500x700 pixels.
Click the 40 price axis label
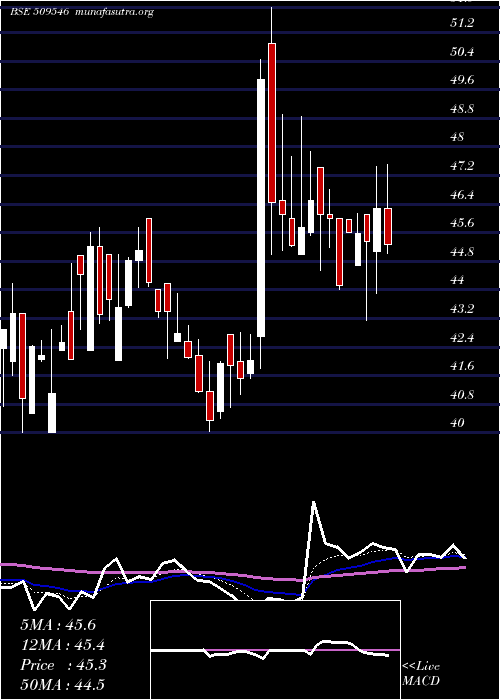coord(458,423)
